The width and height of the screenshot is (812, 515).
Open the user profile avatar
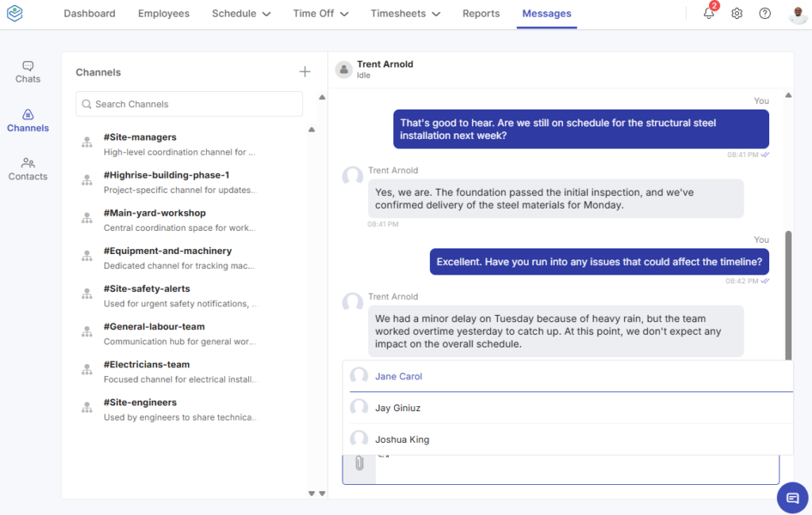point(798,13)
